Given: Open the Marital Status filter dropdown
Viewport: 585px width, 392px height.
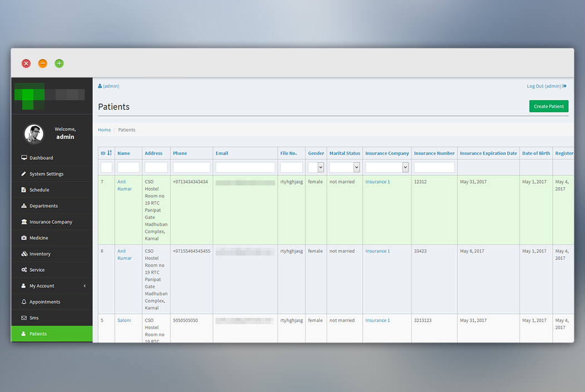Looking at the screenshot, I should click(x=344, y=168).
